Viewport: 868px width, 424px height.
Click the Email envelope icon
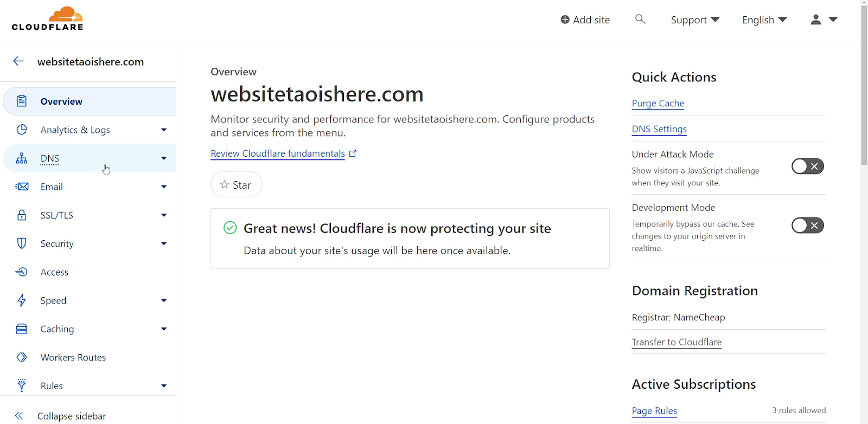tap(22, 187)
